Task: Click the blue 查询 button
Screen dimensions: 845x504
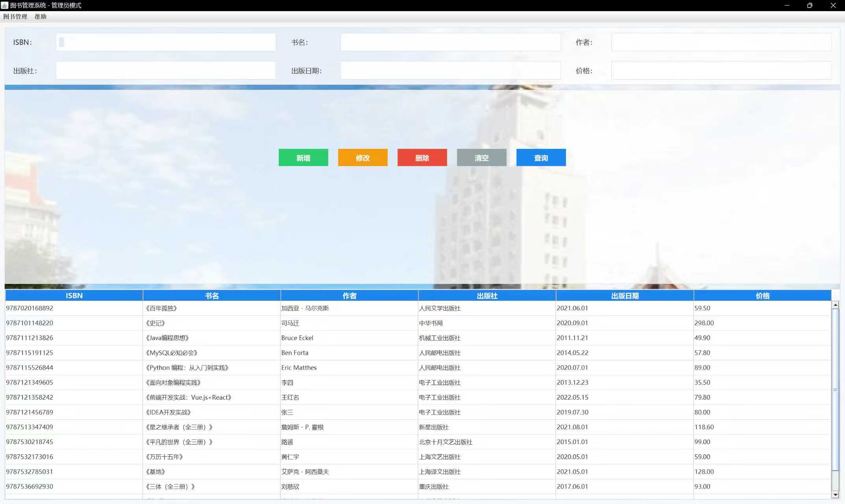Action: (x=541, y=157)
